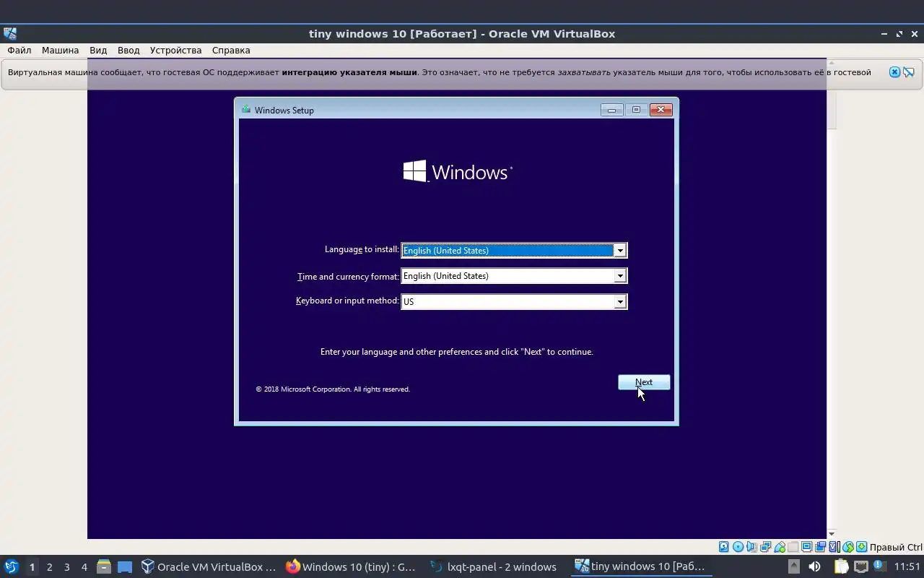Switch to virtual desktop 3
924x578 pixels.
tap(66, 567)
